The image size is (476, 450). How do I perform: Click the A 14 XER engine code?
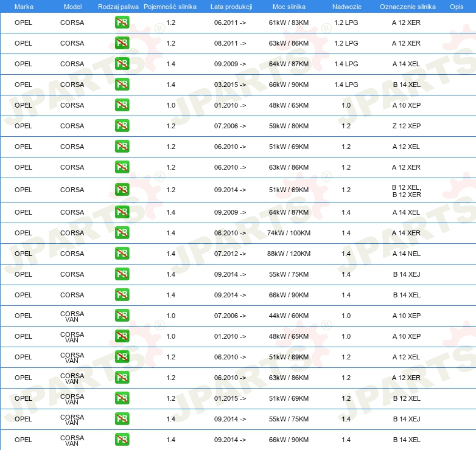point(406,233)
